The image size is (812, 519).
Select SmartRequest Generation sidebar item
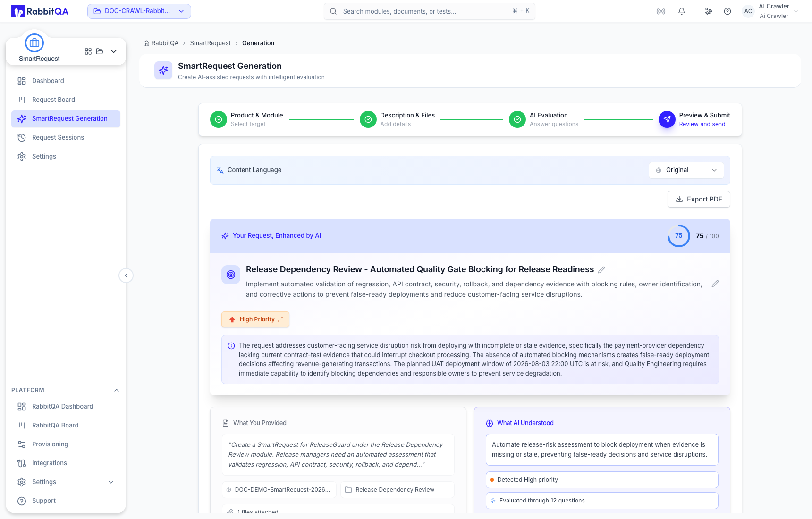point(66,118)
